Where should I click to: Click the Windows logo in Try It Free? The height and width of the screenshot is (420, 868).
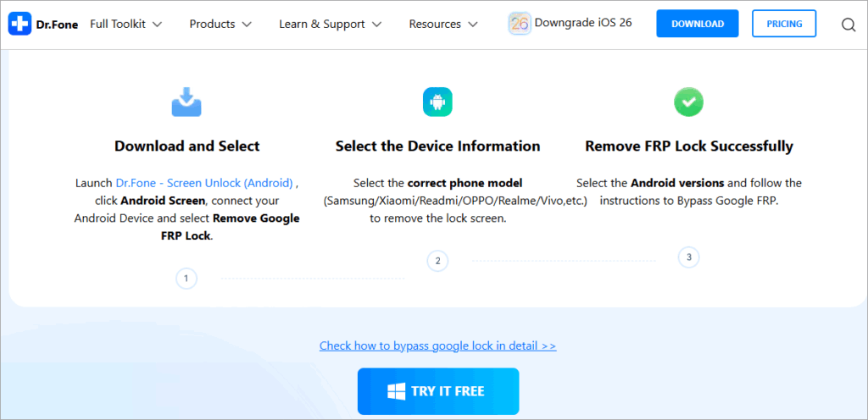[396, 391]
